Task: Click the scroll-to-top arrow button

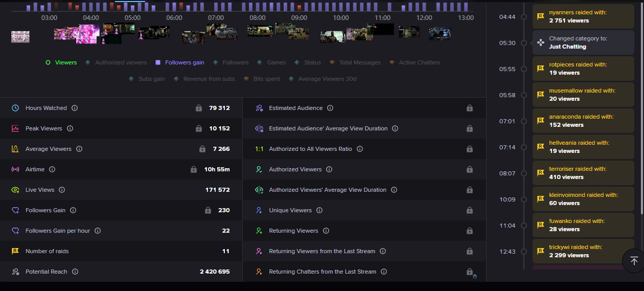Action: (634, 261)
